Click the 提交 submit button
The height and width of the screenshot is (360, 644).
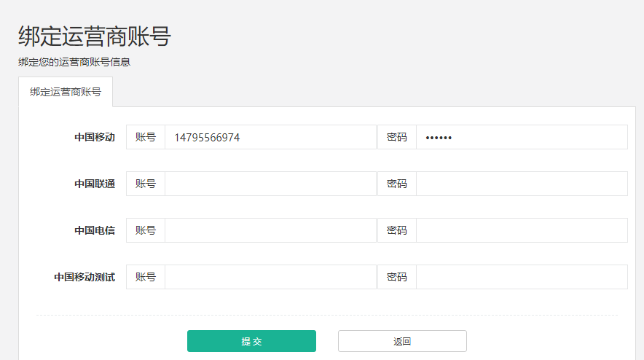coord(251,341)
